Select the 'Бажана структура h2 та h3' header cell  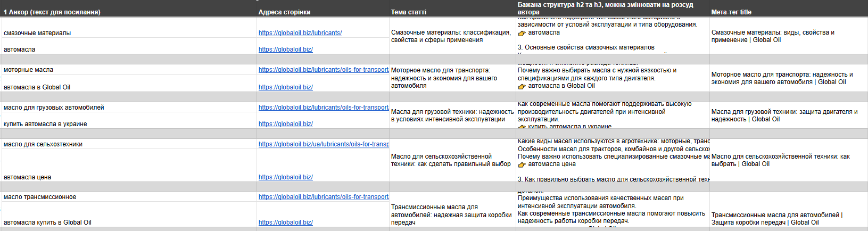[x=613, y=9]
